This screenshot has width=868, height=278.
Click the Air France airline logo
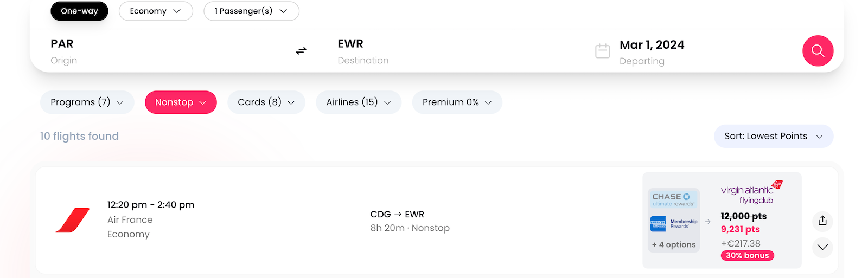pos(73,220)
